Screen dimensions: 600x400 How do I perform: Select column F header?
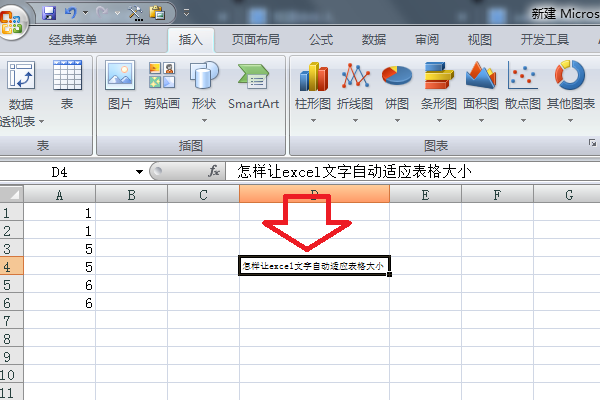[497, 195]
